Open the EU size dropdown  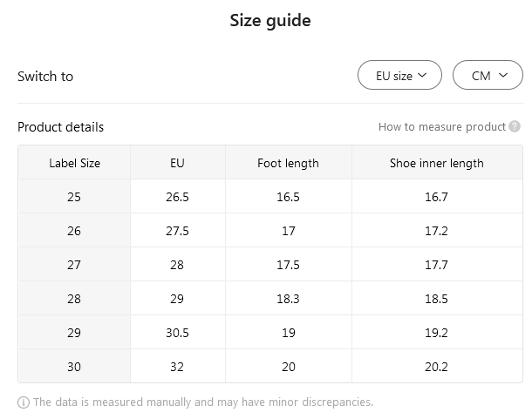point(399,76)
